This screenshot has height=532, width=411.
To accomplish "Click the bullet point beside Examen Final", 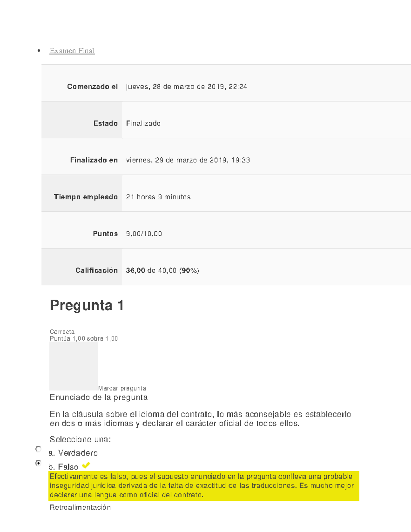I will (x=38, y=51).
